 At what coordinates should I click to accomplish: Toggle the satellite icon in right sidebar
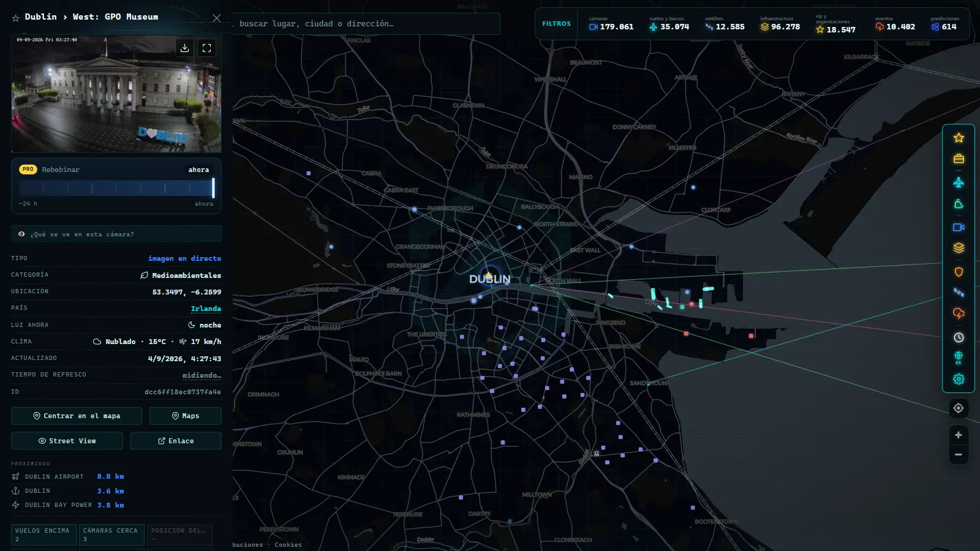[959, 293]
